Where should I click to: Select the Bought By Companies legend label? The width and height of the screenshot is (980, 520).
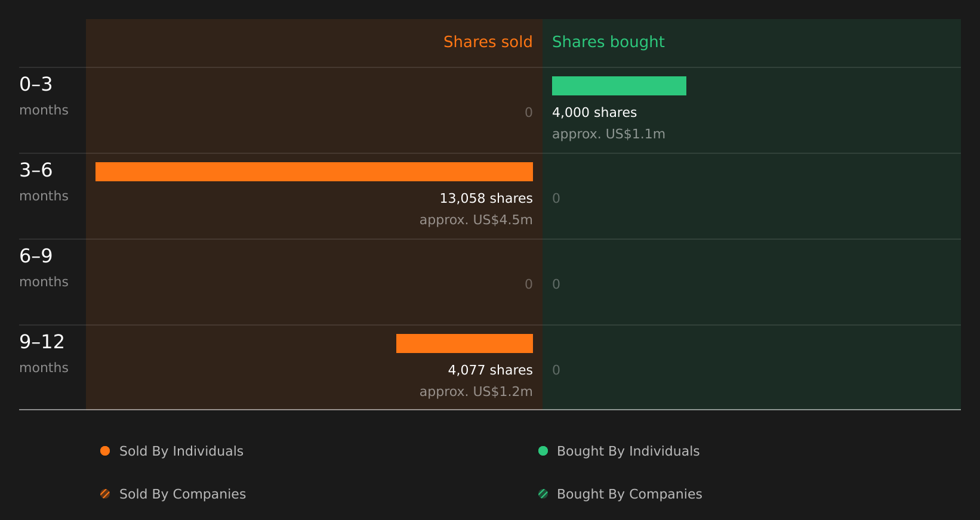coord(630,494)
